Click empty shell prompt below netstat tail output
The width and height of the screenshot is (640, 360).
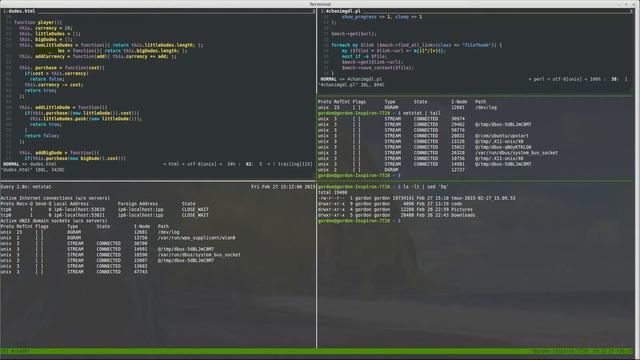click(x=359, y=176)
